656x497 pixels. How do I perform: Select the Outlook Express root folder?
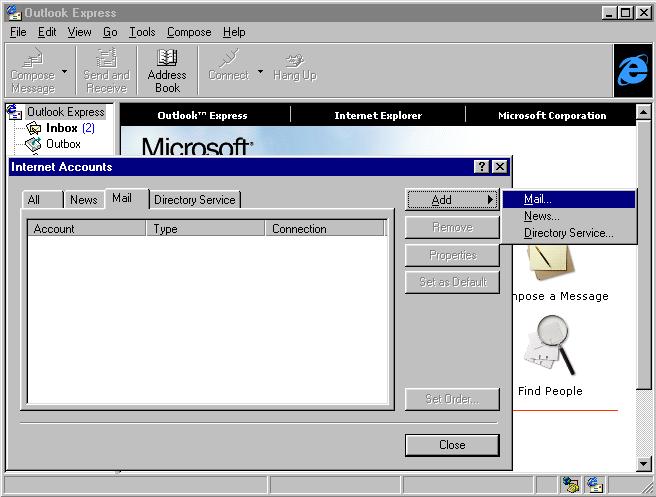65,112
